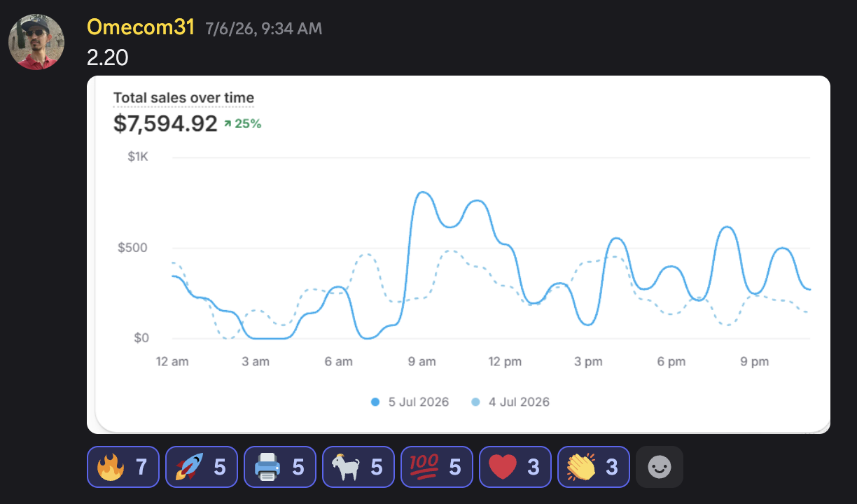Click the $500 axis label
Image resolution: width=857 pixels, height=504 pixels.
click(x=133, y=248)
